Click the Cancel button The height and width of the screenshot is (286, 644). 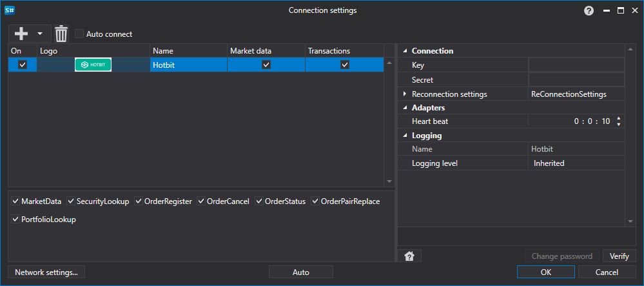click(607, 272)
